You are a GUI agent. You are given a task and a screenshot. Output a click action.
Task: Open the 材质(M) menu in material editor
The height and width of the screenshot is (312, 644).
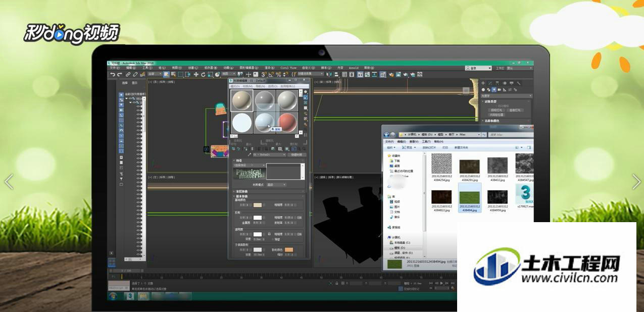tap(247, 86)
